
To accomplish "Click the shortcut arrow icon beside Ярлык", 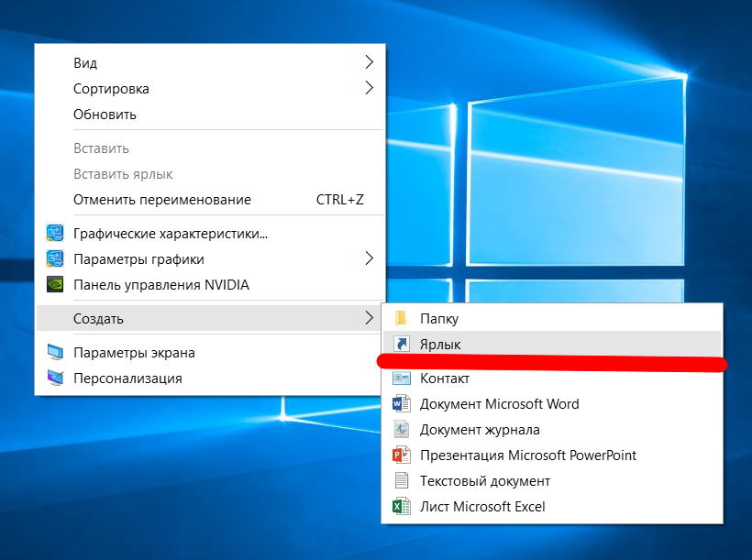I will (x=401, y=344).
